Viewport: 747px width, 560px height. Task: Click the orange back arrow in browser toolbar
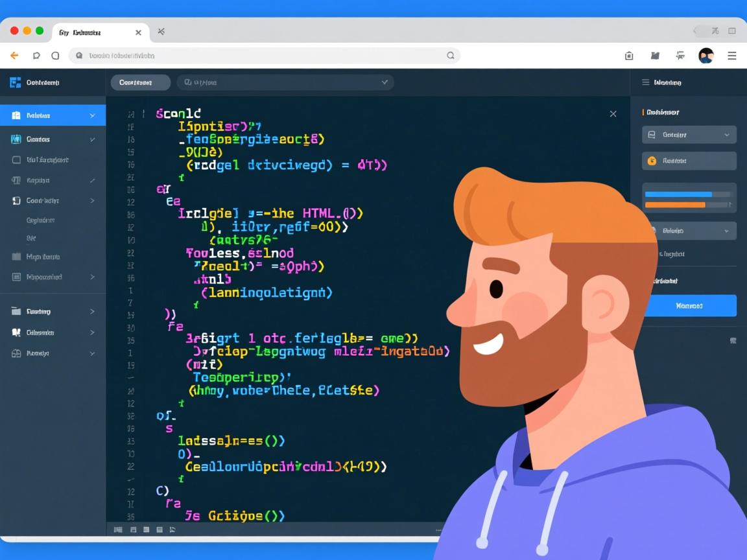click(14, 56)
